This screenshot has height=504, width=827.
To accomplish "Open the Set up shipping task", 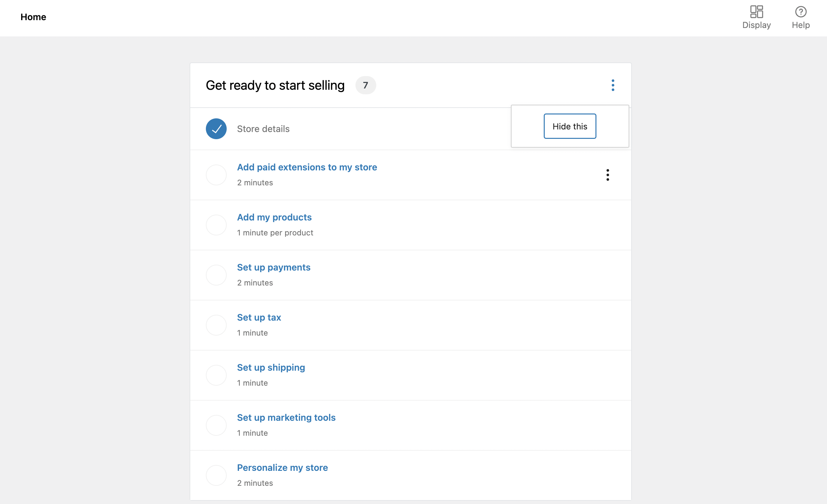I will pyautogui.click(x=271, y=367).
